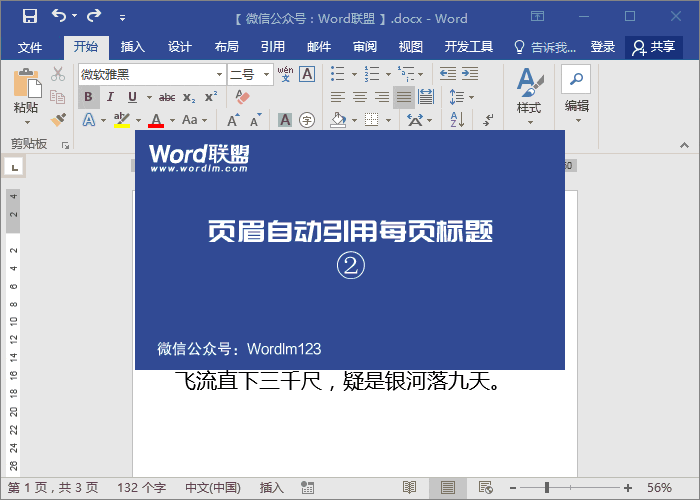Click the character border A icon
The image size is (700, 500).
307,74
